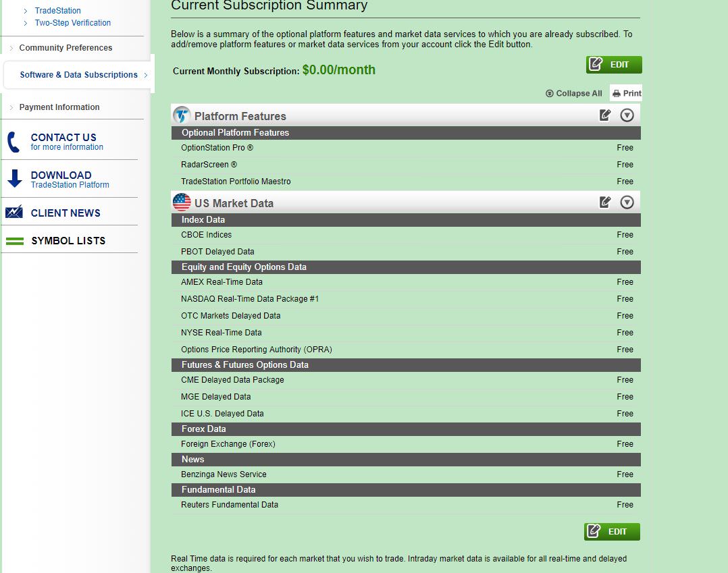728x573 pixels.
Task: Click the US flag icon in US Market Data
Action: (x=182, y=202)
